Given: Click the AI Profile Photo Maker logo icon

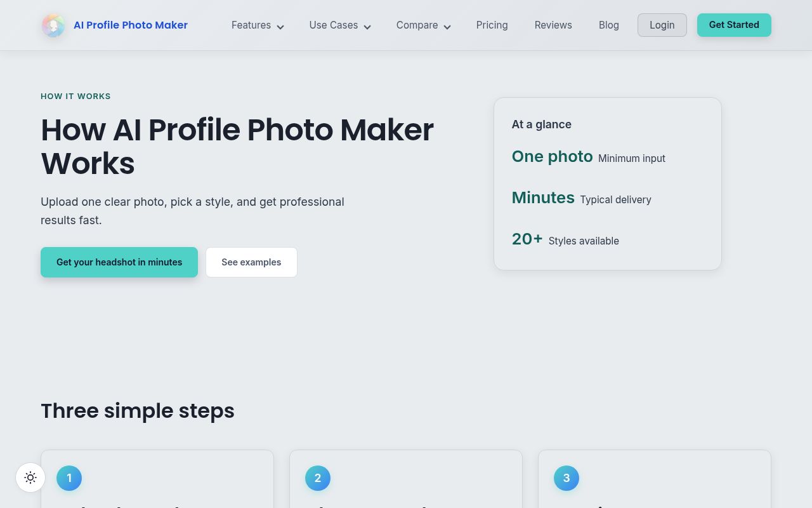Looking at the screenshot, I should coord(53,25).
